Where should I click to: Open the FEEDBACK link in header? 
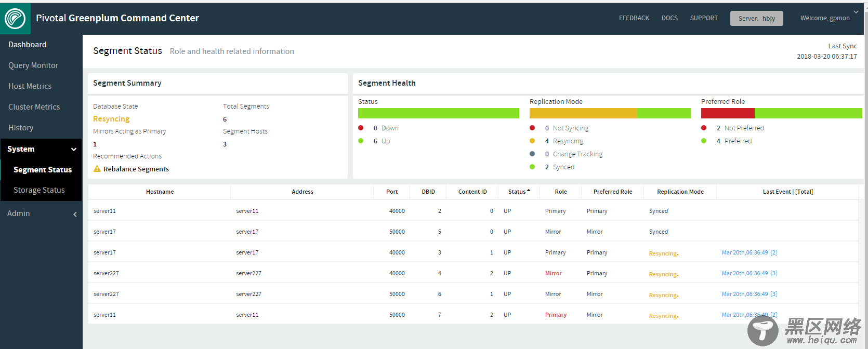[634, 18]
